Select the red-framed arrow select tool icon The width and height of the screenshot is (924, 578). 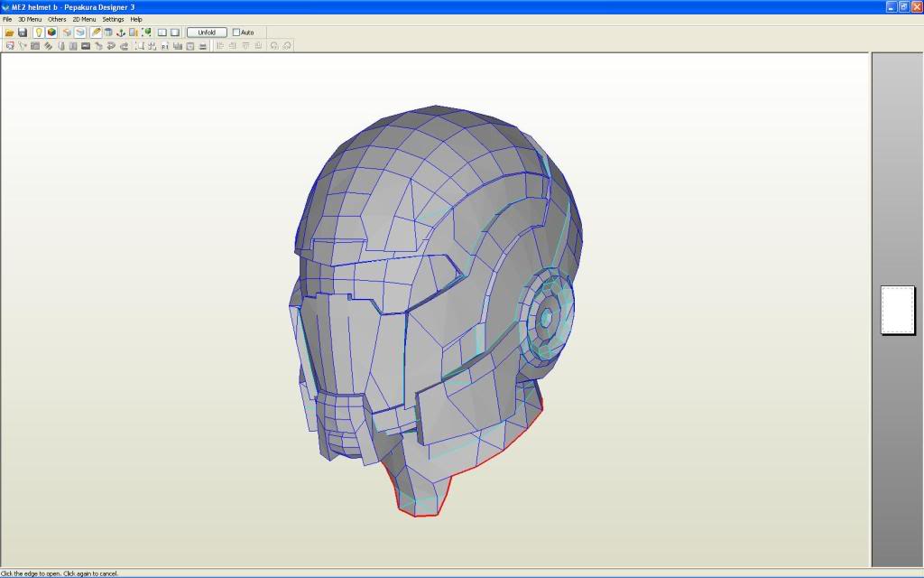point(10,46)
